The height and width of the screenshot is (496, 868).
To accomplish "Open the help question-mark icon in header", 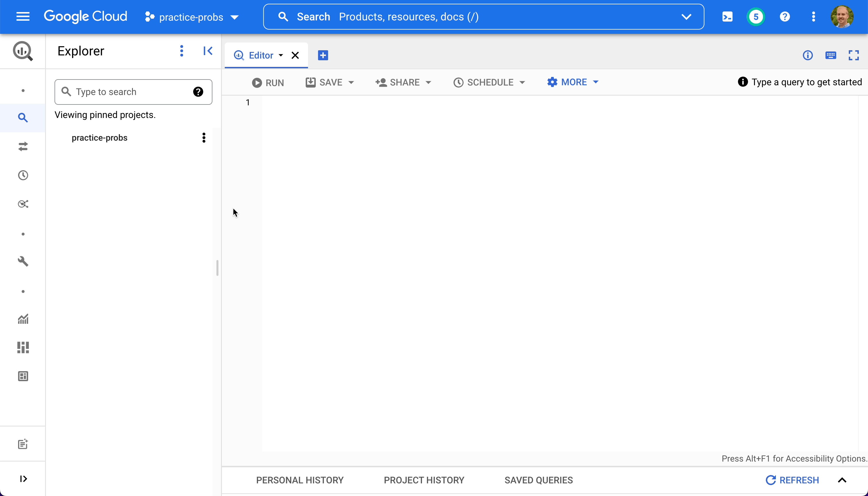I will point(785,17).
